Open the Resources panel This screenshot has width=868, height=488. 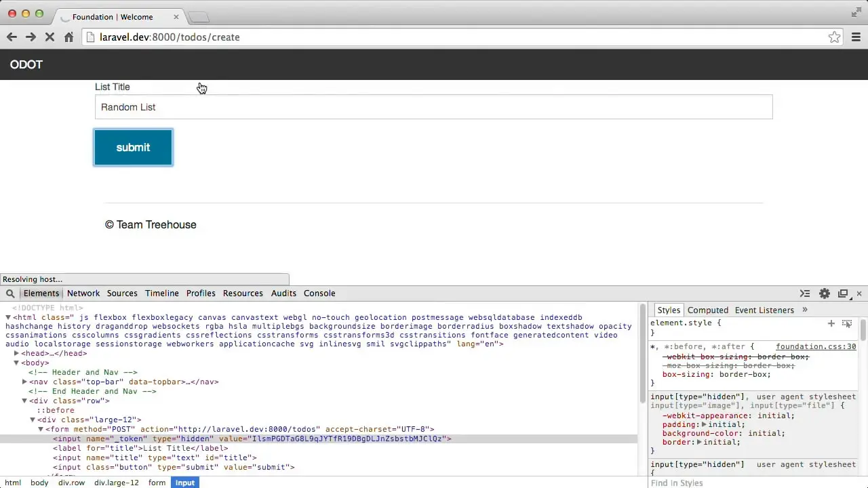click(243, 293)
